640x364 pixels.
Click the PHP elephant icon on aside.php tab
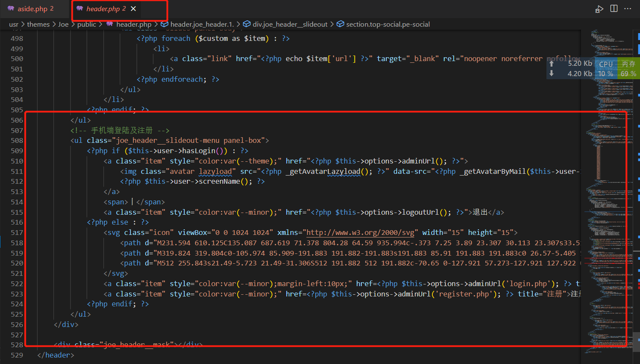pyautogui.click(x=11, y=9)
